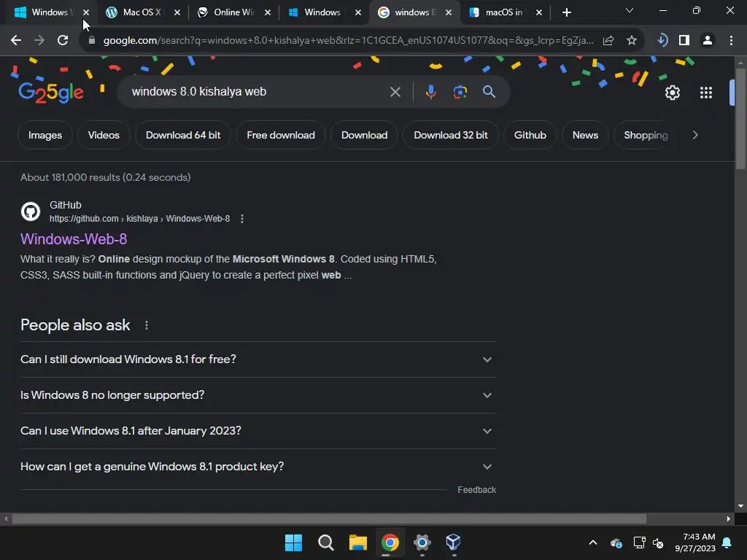The height and width of the screenshot is (560, 747).
Task: Show hidden system tray icons
Action: tap(593, 542)
